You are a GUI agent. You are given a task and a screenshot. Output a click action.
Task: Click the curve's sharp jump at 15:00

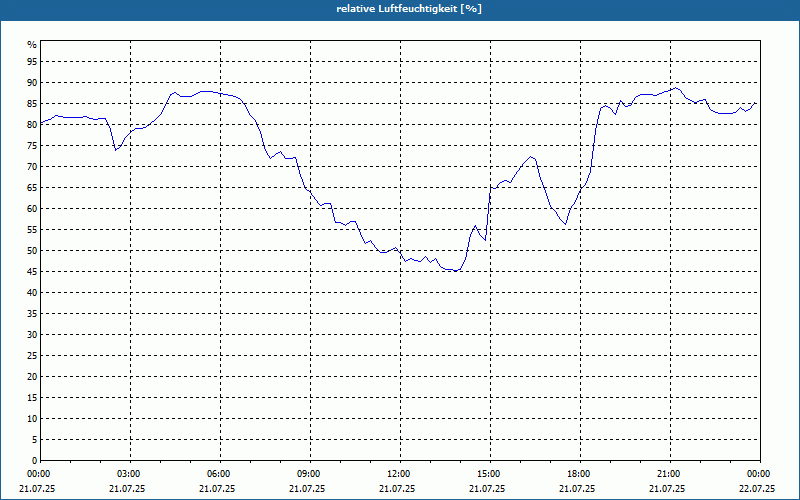(488, 214)
